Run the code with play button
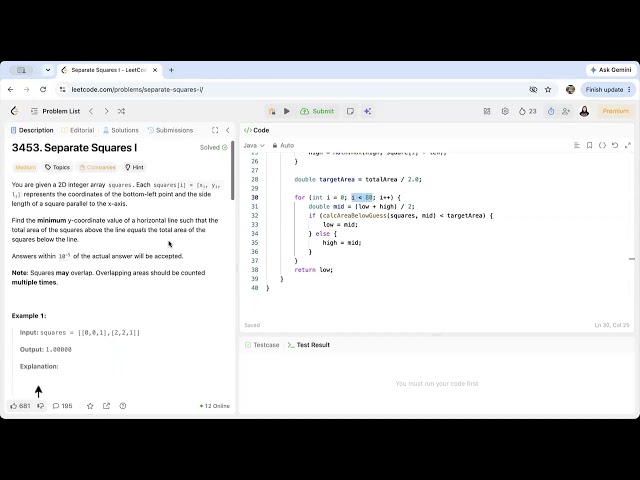 [287, 111]
